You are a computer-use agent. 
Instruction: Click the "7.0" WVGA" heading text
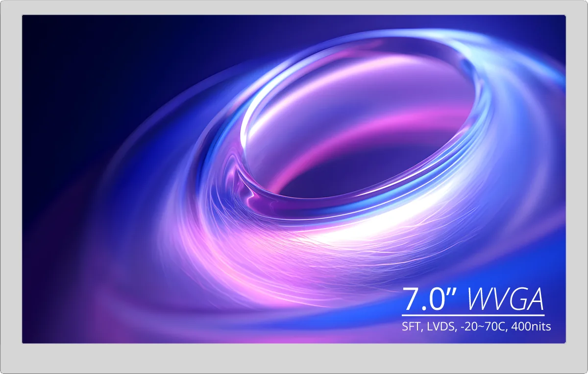tap(473, 299)
